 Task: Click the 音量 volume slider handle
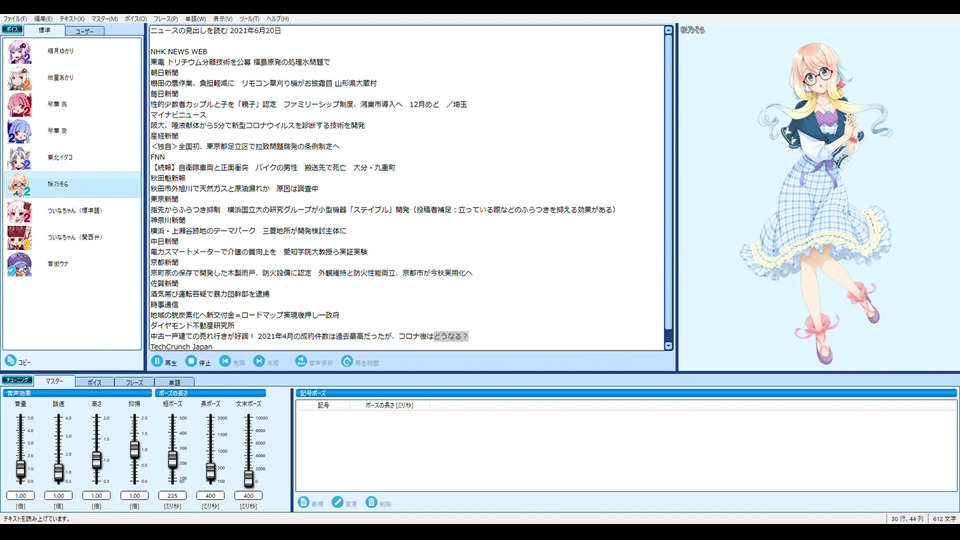tap(21, 469)
